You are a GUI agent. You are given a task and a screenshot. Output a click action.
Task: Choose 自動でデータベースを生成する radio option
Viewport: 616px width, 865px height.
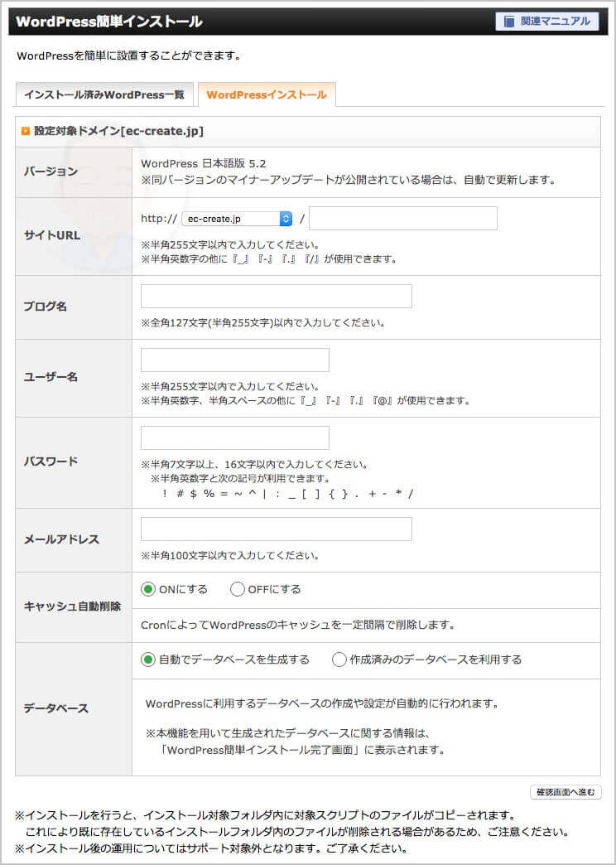(x=148, y=660)
